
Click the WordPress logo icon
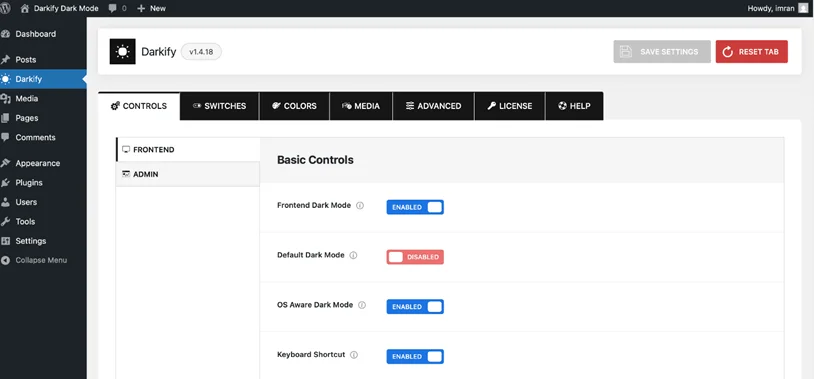5,8
